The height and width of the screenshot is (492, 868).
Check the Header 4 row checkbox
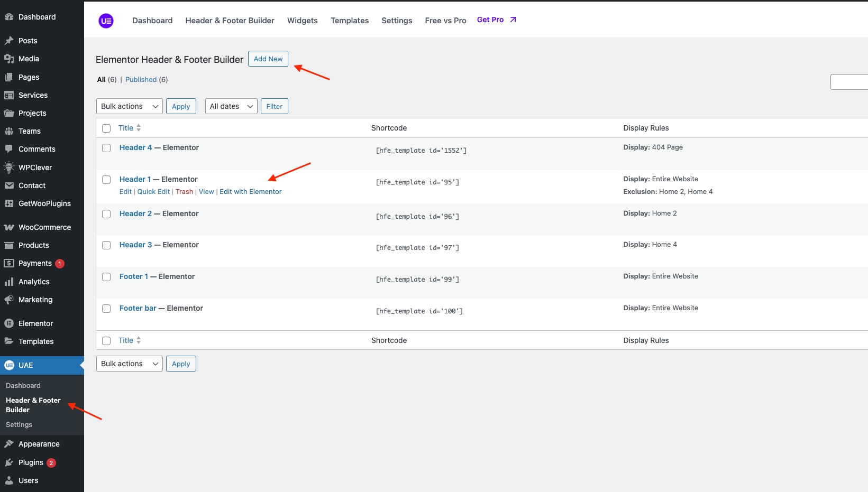[x=106, y=148]
